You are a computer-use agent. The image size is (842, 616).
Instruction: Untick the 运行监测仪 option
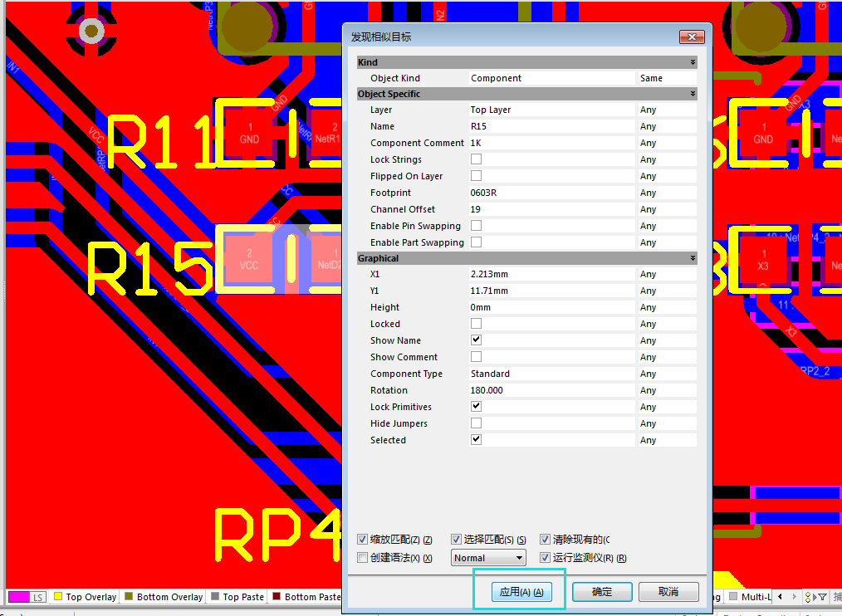point(545,558)
